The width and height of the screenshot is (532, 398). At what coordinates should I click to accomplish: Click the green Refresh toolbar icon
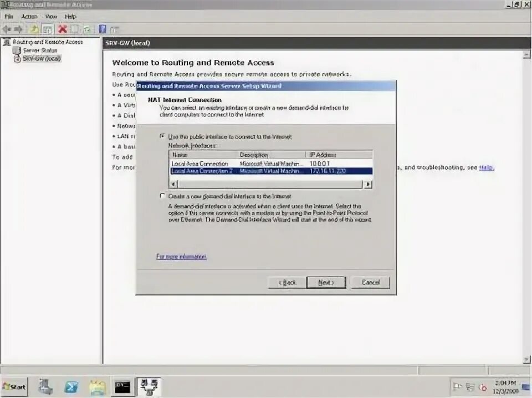pos(87,29)
